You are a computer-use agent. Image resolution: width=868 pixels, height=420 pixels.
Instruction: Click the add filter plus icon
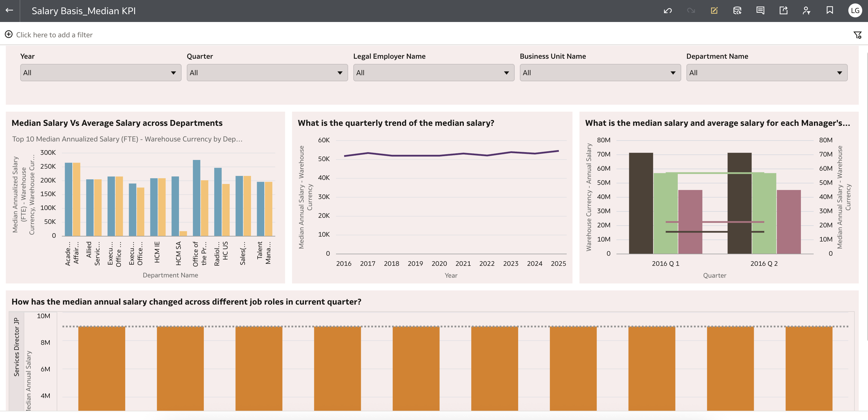pyautogui.click(x=9, y=34)
